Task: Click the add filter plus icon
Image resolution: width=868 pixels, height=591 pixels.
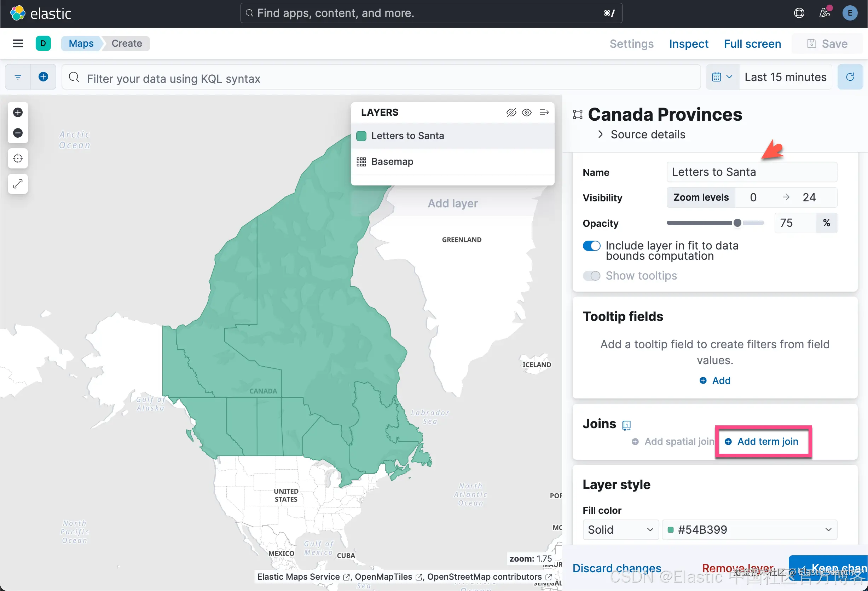Action: pos(43,77)
